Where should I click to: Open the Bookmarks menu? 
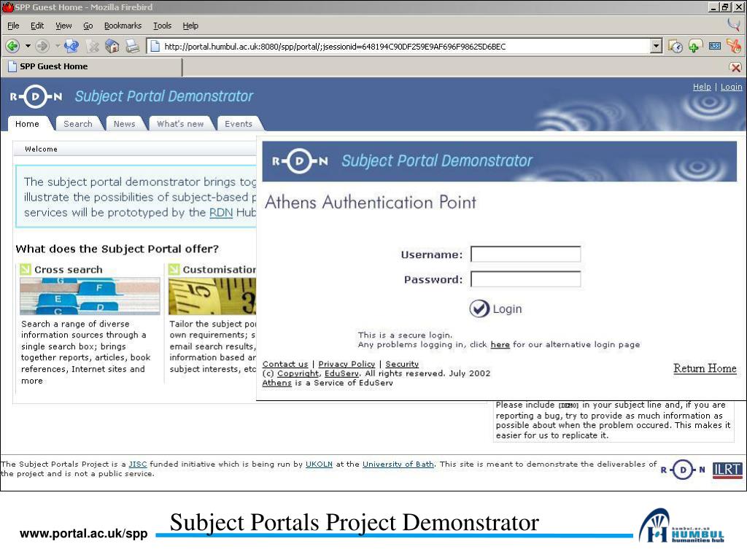pos(123,26)
